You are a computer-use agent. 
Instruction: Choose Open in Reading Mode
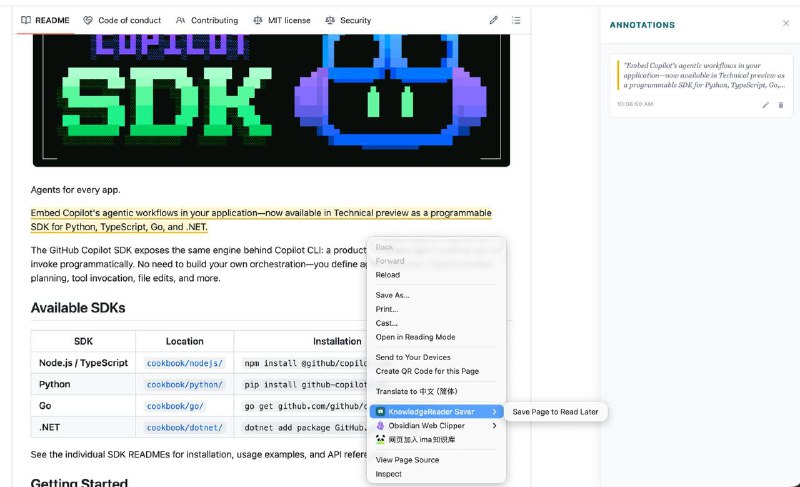415,337
